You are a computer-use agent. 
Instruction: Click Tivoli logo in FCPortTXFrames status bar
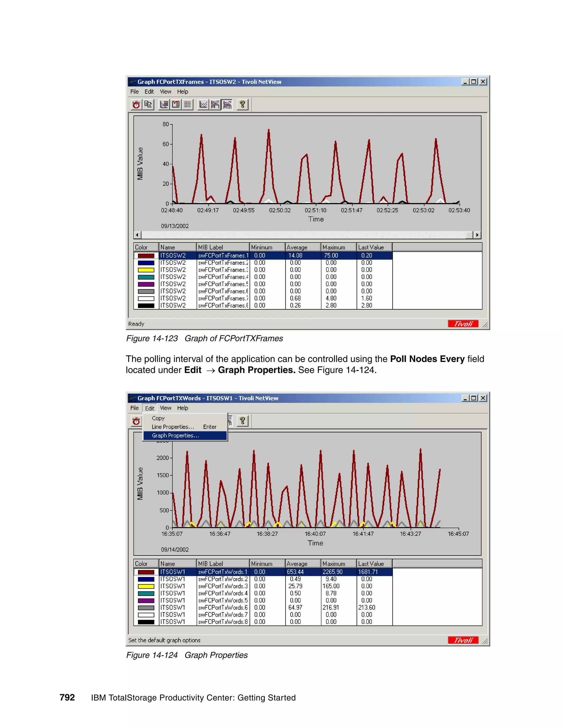(x=463, y=324)
